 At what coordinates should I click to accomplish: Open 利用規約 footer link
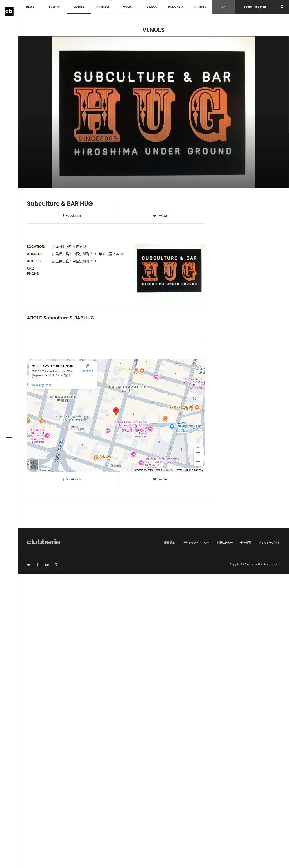tap(169, 543)
